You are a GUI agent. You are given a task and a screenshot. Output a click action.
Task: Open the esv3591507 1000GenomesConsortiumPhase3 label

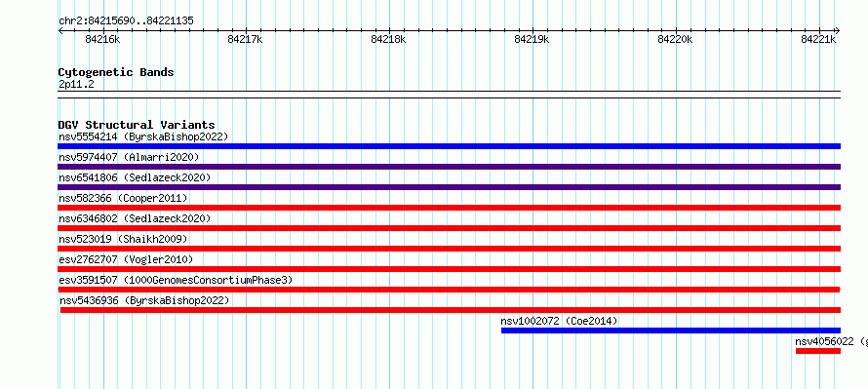point(176,280)
